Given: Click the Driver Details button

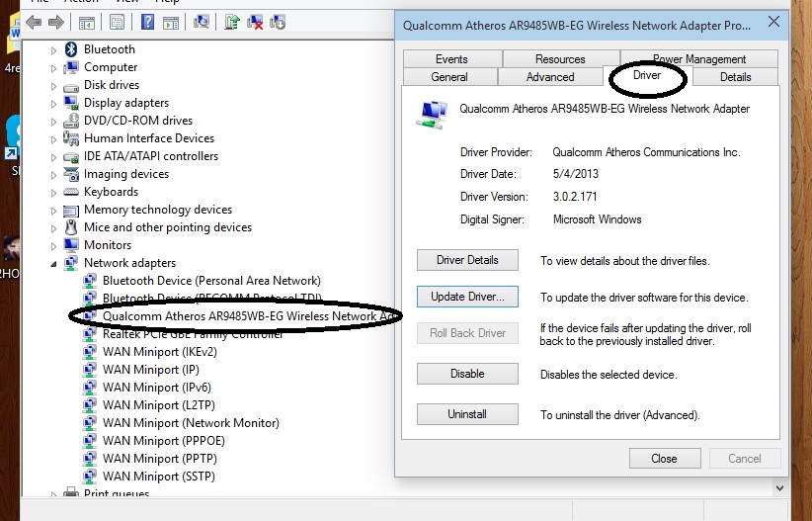Looking at the screenshot, I should pos(467,260).
